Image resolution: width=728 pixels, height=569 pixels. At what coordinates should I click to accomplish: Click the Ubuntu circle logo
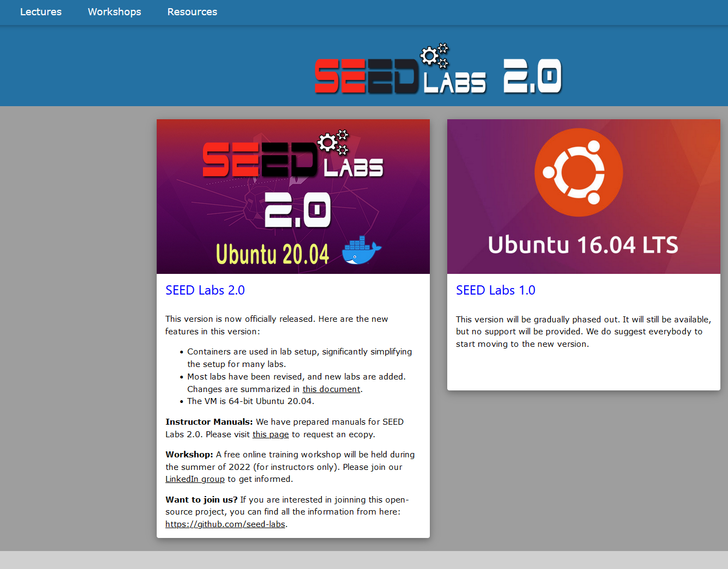(x=578, y=172)
